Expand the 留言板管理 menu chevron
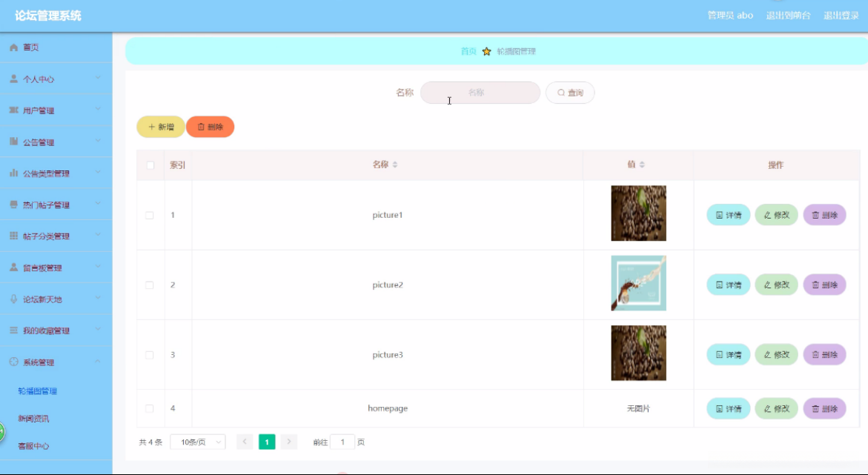 (x=98, y=266)
